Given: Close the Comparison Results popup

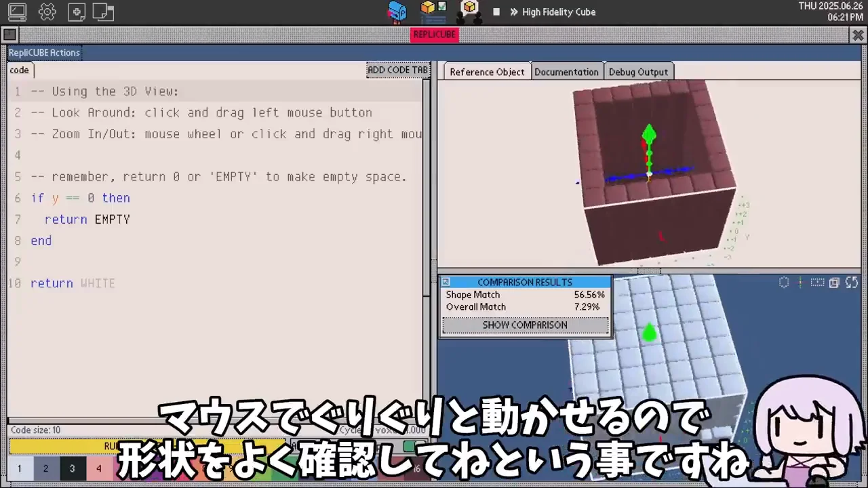Looking at the screenshot, I should click(x=446, y=282).
